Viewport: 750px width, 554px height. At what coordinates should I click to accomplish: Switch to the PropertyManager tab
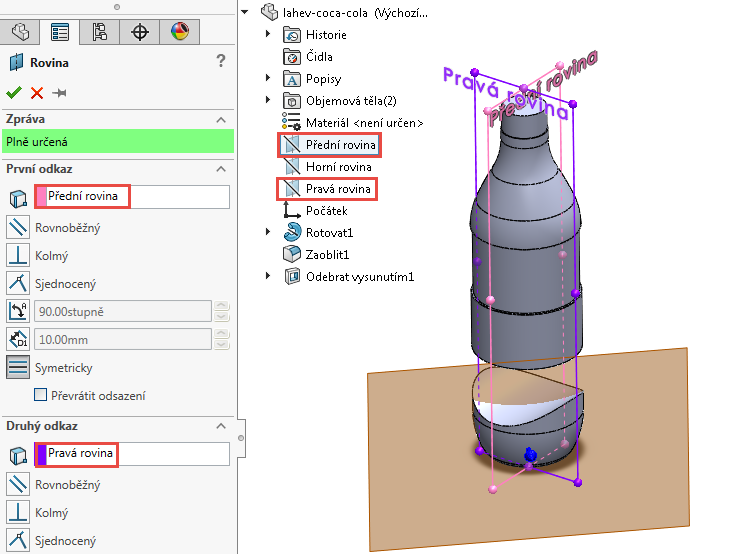60,32
